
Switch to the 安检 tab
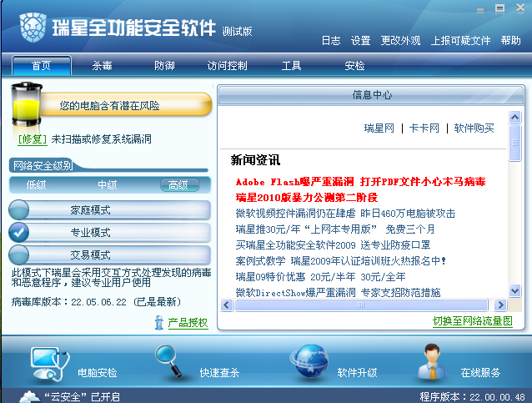354,66
